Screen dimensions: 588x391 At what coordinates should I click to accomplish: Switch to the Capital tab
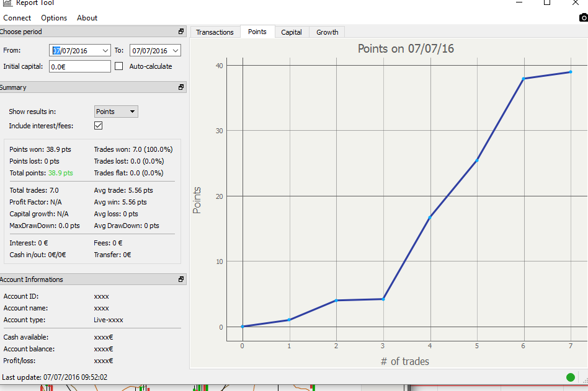coord(292,32)
